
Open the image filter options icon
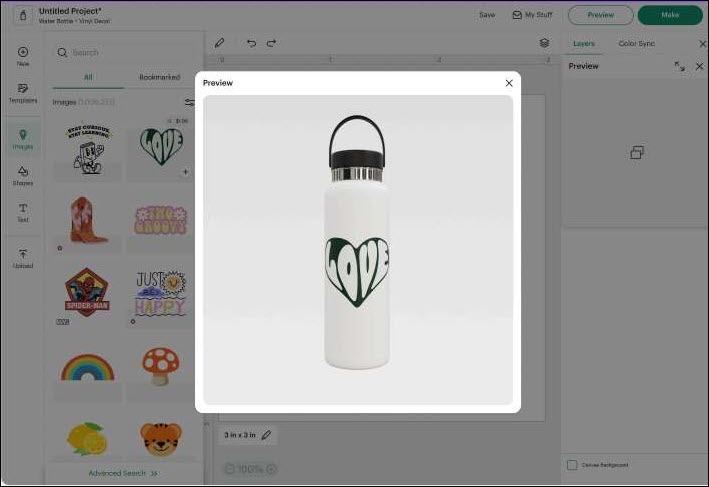pos(189,102)
